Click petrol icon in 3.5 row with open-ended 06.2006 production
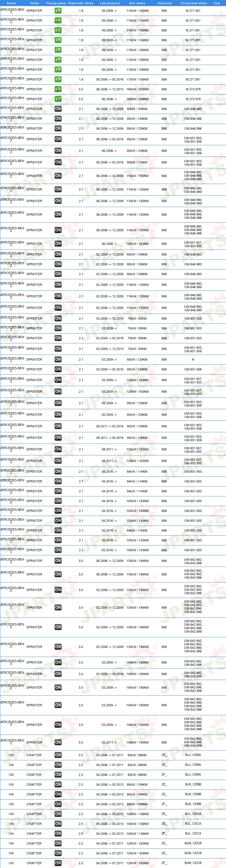226x868 pixels. click(x=58, y=99)
